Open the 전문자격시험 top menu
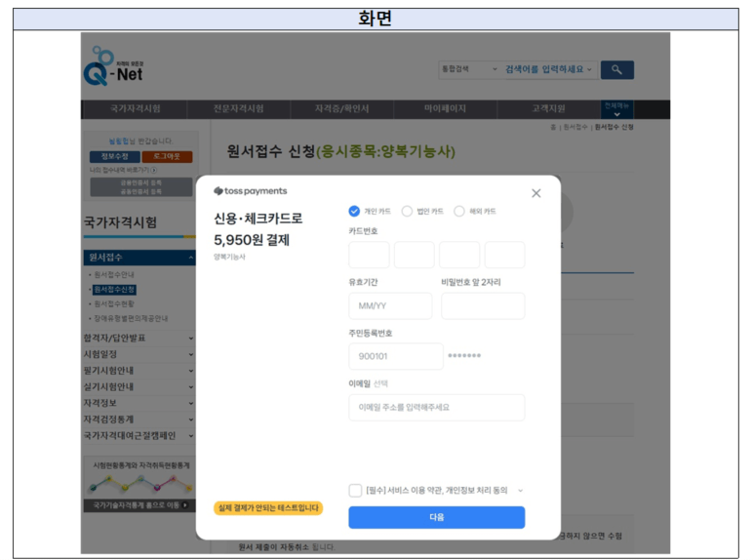753x560 pixels. (239, 109)
